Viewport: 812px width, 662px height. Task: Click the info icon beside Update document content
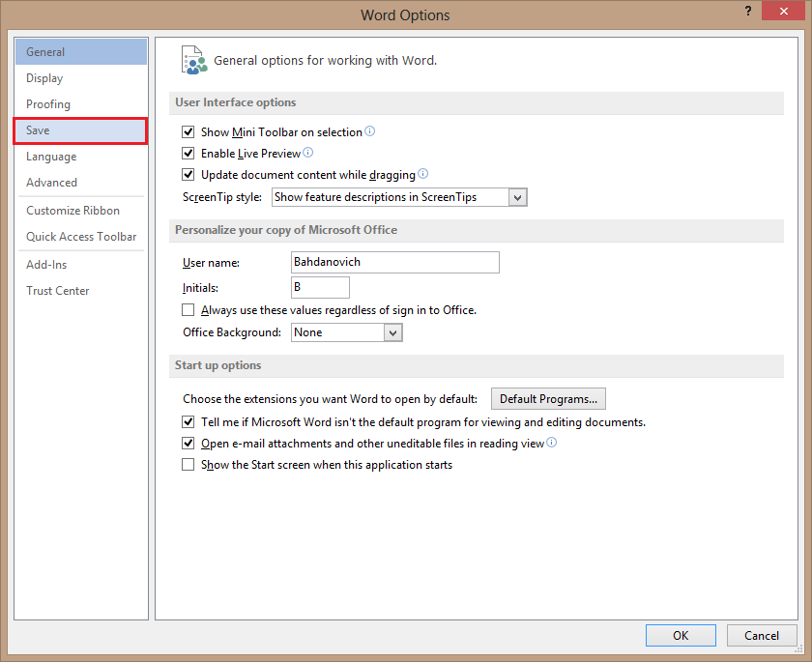[x=423, y=173]
